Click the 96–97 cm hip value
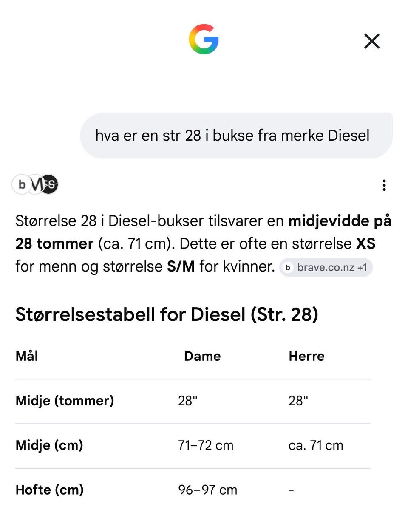The height and width of the screenshot is (532, 408). point(207,490)
